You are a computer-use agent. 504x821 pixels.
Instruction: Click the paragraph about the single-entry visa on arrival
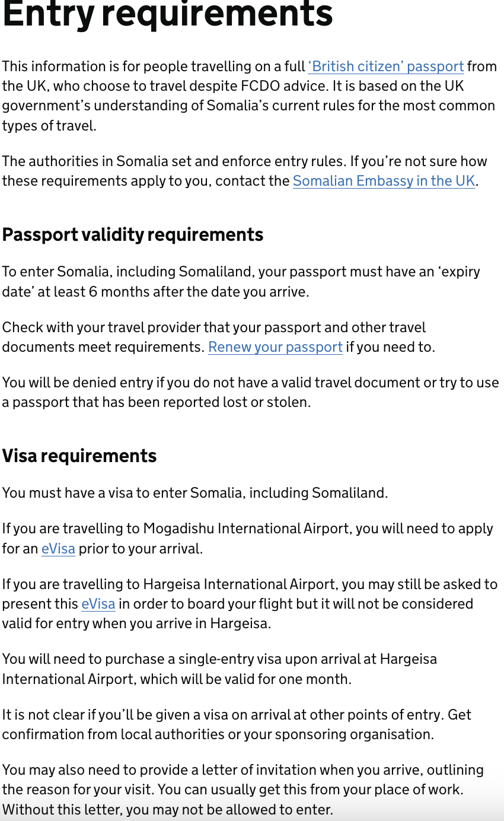(219, 669)
